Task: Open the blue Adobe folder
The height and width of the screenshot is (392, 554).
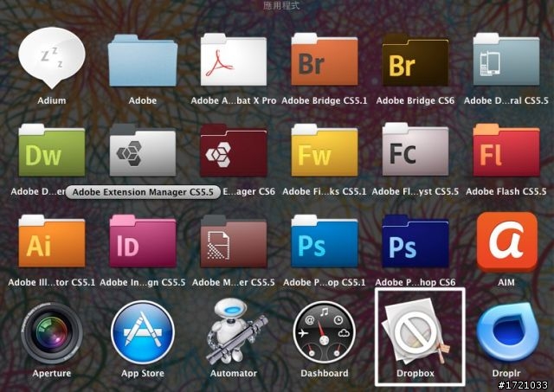Action: pyautogui.click(x=142, y=61)
